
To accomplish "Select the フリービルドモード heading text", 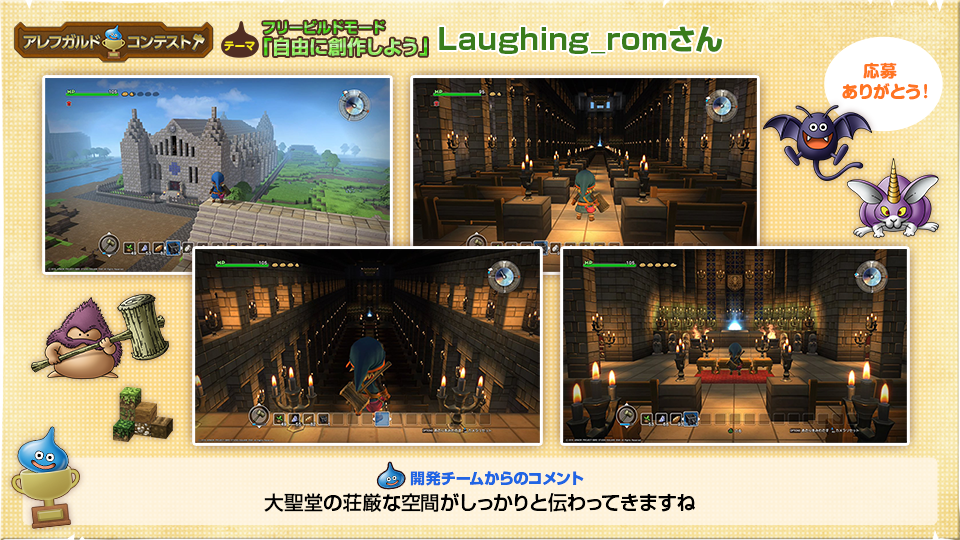I will pos(324,27).
